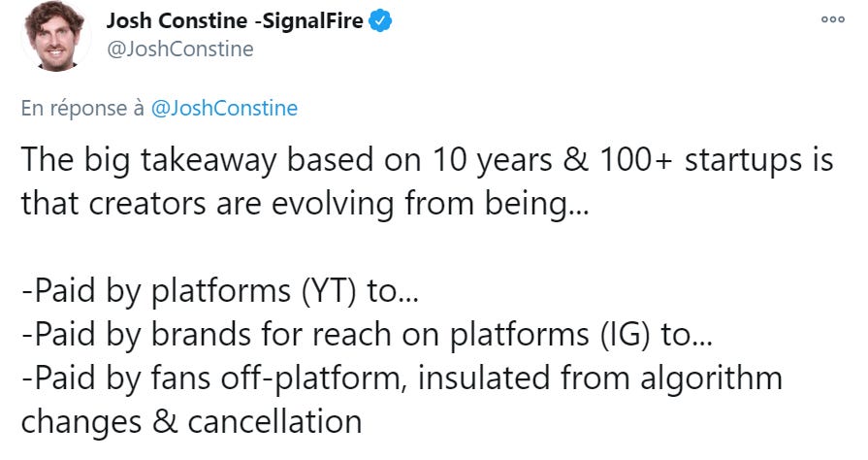The width and height of the screenshot is (868, 460).
Task: Click the word 'algorithm' in the tweet
Action: 711,378
